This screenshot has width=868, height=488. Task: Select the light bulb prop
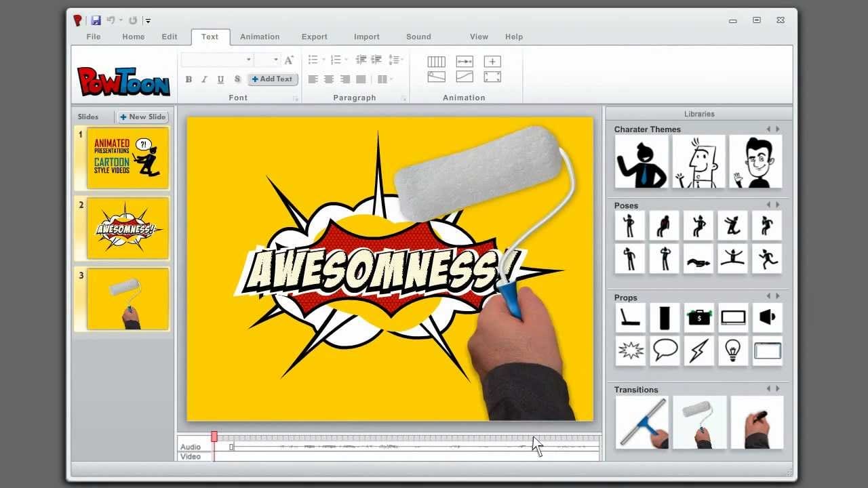pos(733,350)
